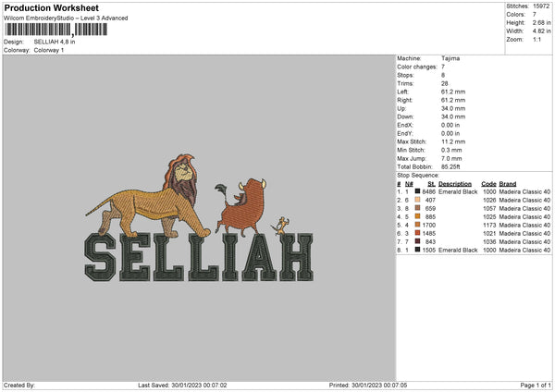Click the SELLIAH lettering in the design
Screen dimensions: 555x392
pyautogui.click(x=199, y=257)
